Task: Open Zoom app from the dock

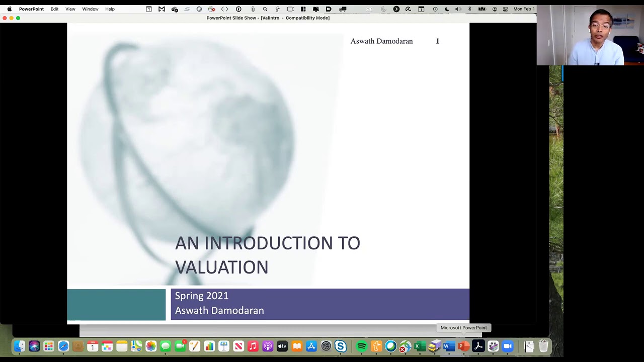Action: 507,346
